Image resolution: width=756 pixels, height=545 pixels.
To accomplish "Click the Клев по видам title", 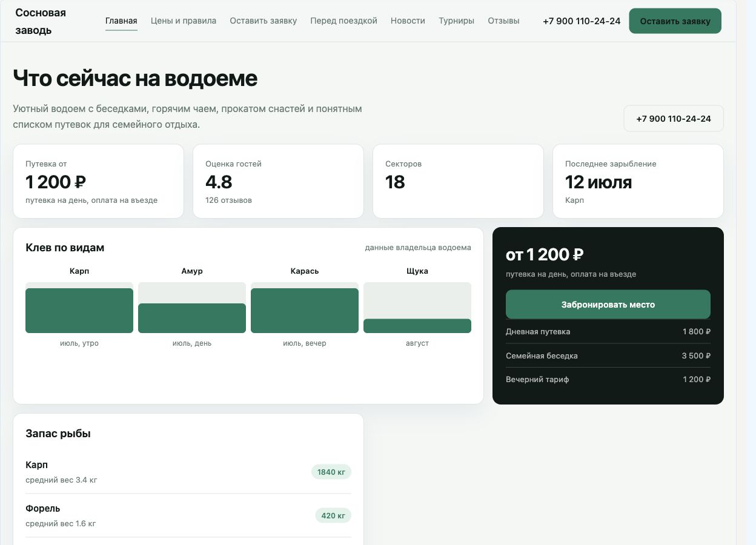I will pos(65,248).
